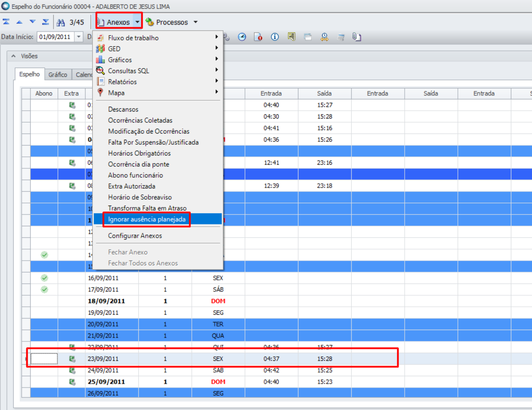This screenshot has height=410, width=532.
Task: Click next record down arrow
Action: 32,22
